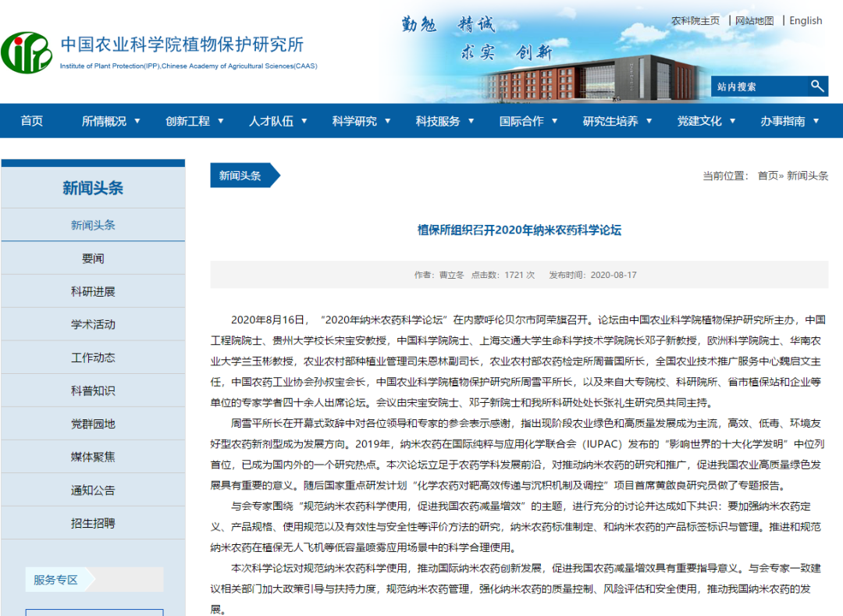Expand dropdown arrow beside 研究生培养

click(649, 121)
